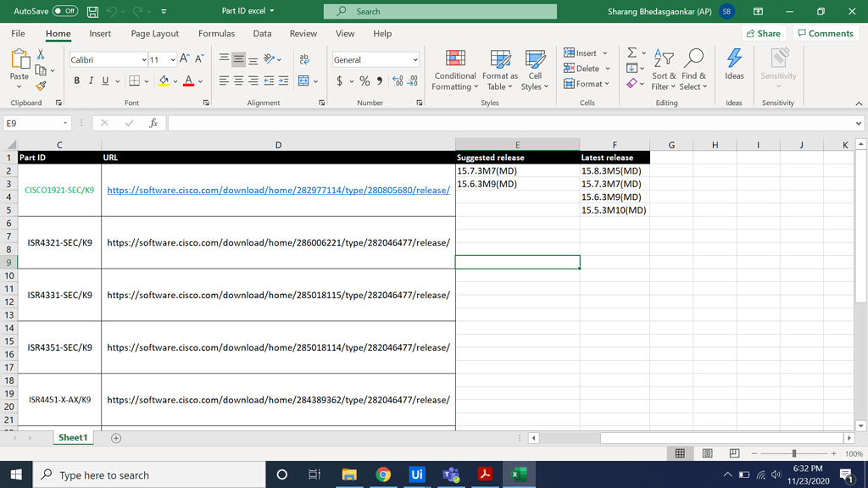868x488 pixels.
Task: Launch Excel from the taskbar
Action: pos(519,474)
